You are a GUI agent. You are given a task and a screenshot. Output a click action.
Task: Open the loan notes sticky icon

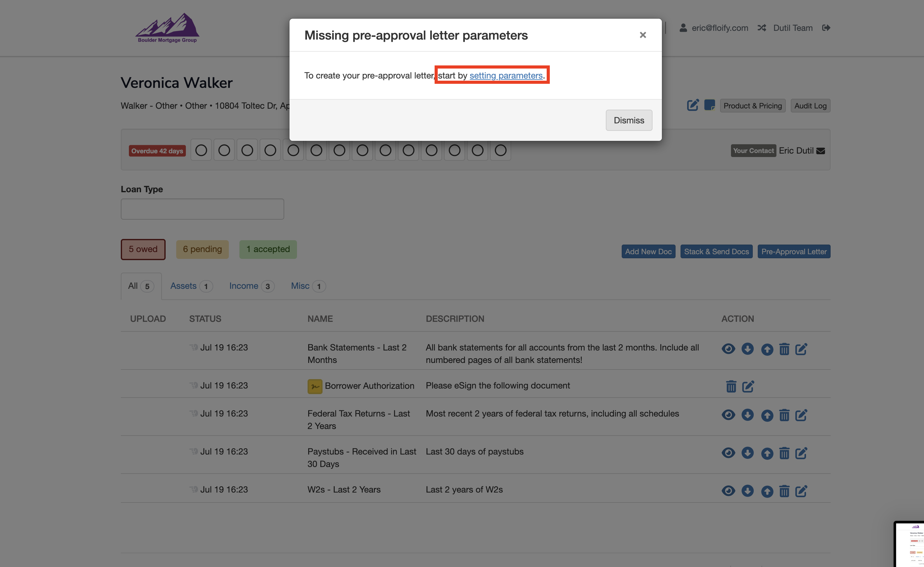pyautogui.click(x=709, y=105)
